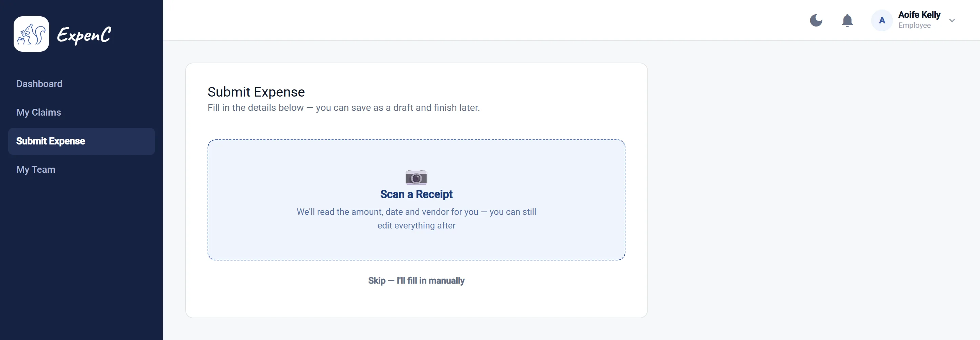The height and width of the screenshot is (340, 980).
Task: Click the Scan a Receipt heading
Action: point(416,194)
